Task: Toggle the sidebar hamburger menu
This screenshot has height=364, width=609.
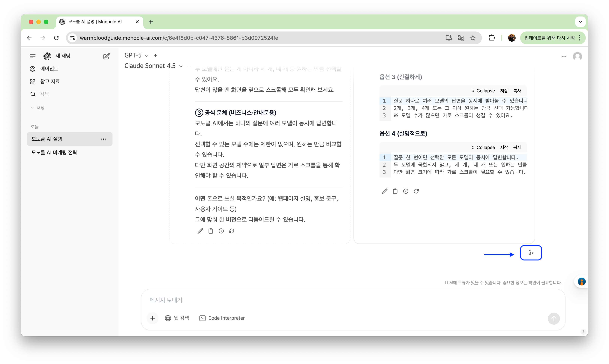Action: pos(32,56)
